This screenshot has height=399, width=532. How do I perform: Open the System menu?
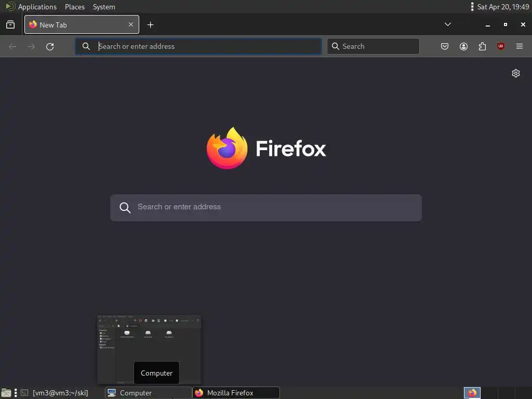click(x=104, y=7)
